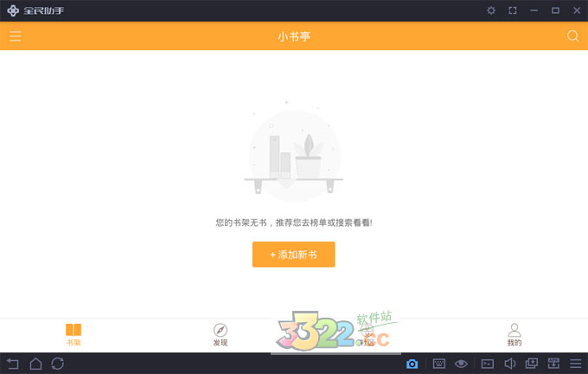Click the + 添加新书 button
Viewport: 588px width, 374px height.
293,255
